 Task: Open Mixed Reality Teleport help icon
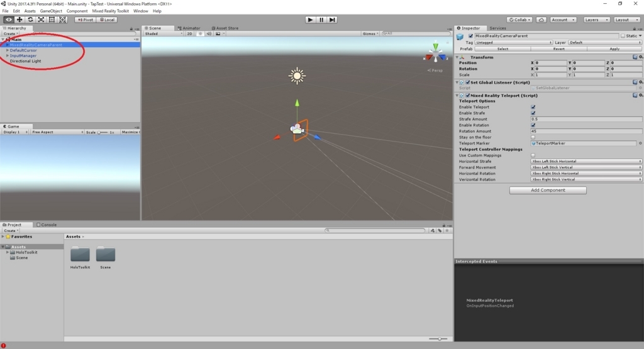[635, 95]
